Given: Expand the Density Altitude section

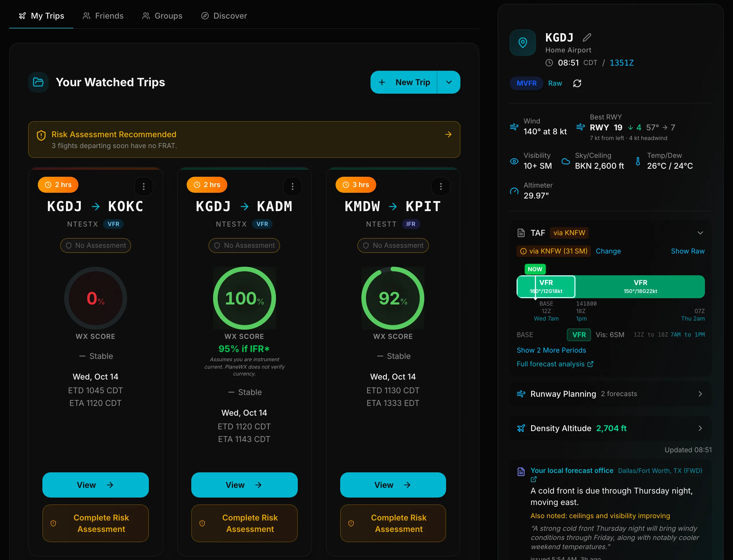Looking at the screenshot, I should click(x=610, y=428).
